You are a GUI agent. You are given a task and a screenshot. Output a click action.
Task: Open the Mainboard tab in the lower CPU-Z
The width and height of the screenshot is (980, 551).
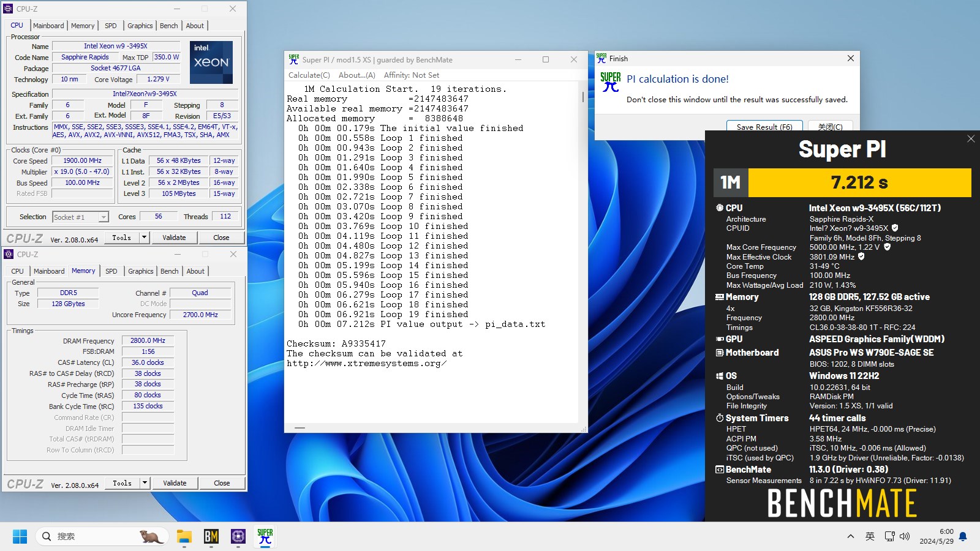pos(49,271)
